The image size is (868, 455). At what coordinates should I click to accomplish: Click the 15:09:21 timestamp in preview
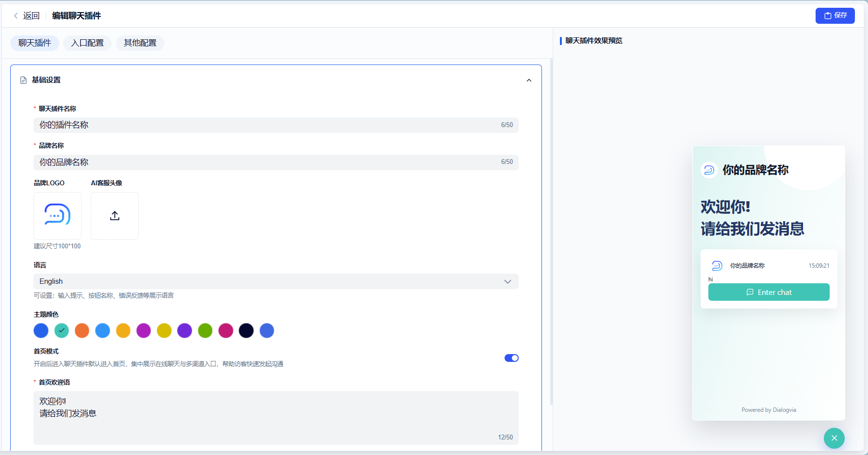pos(819,266)
